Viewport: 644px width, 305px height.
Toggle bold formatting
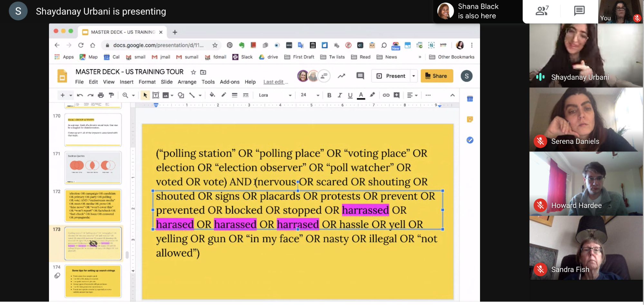tap(329, 95)
